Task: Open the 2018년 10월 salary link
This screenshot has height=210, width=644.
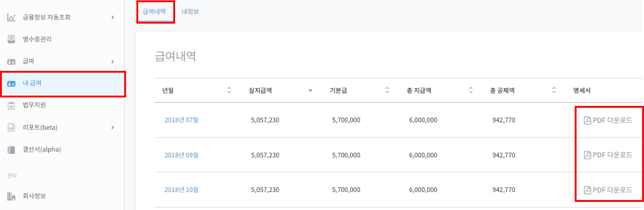Action: [x=181, y=190]
